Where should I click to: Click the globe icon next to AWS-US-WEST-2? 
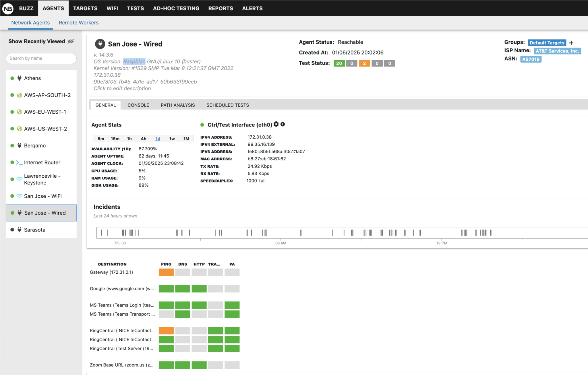point(20,129)
